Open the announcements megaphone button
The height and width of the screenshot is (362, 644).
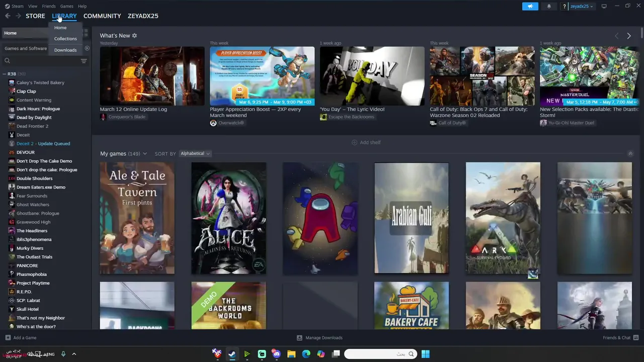click(x=530, y=6)
